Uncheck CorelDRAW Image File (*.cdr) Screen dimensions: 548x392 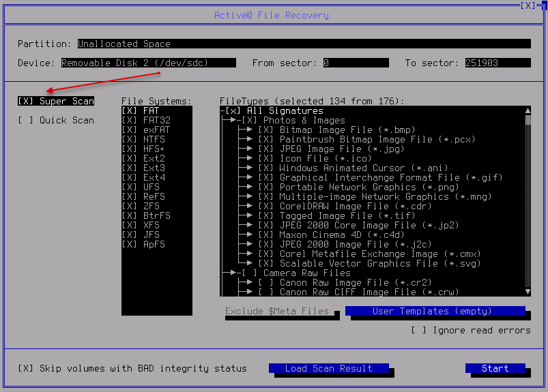pyautogui.click(x=266, y=207)
